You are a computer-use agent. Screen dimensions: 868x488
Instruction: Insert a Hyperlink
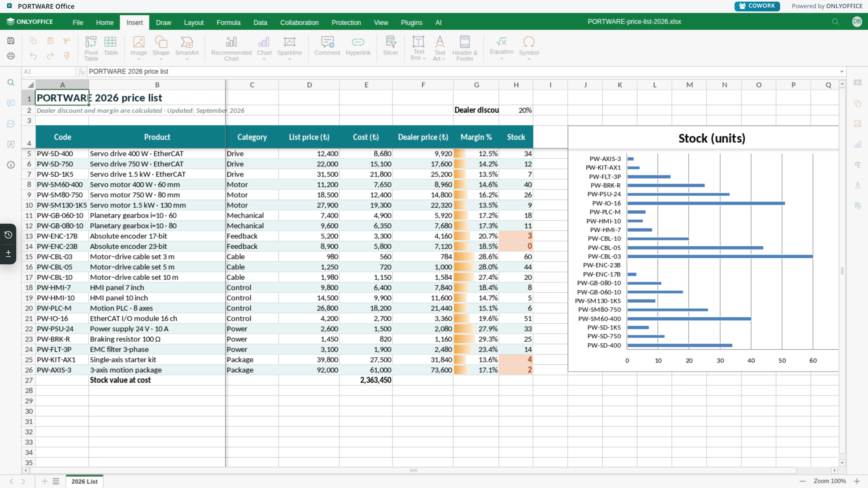click(358, 46)
